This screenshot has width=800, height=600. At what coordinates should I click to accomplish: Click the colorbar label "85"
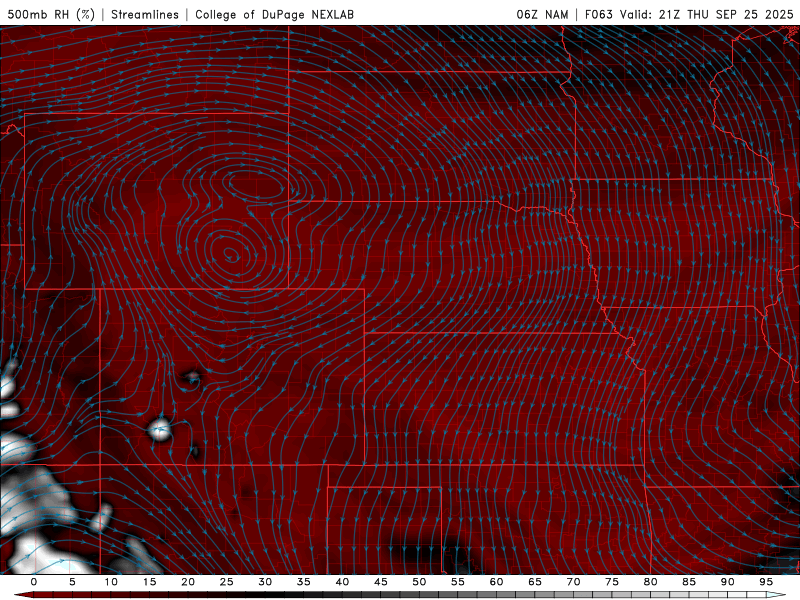[689, 582]
